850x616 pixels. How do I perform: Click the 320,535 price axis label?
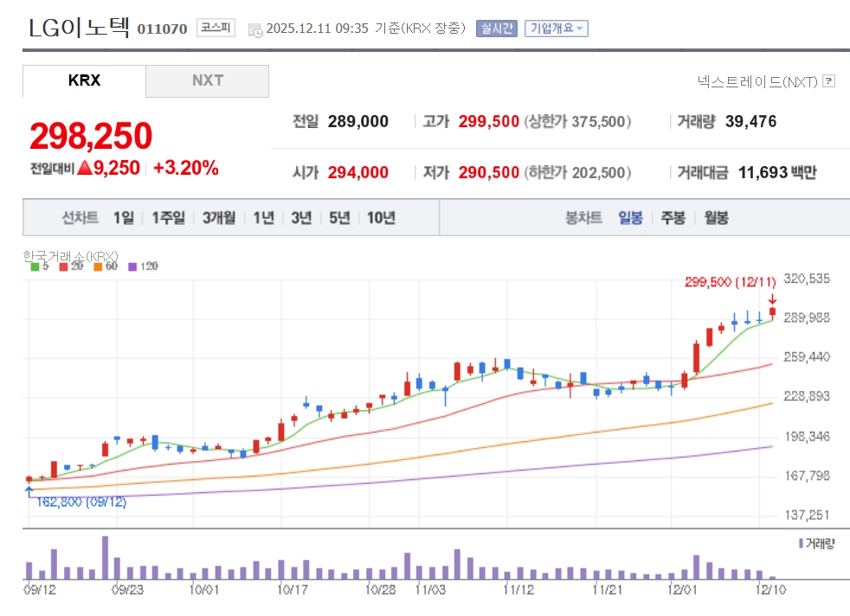807,279
